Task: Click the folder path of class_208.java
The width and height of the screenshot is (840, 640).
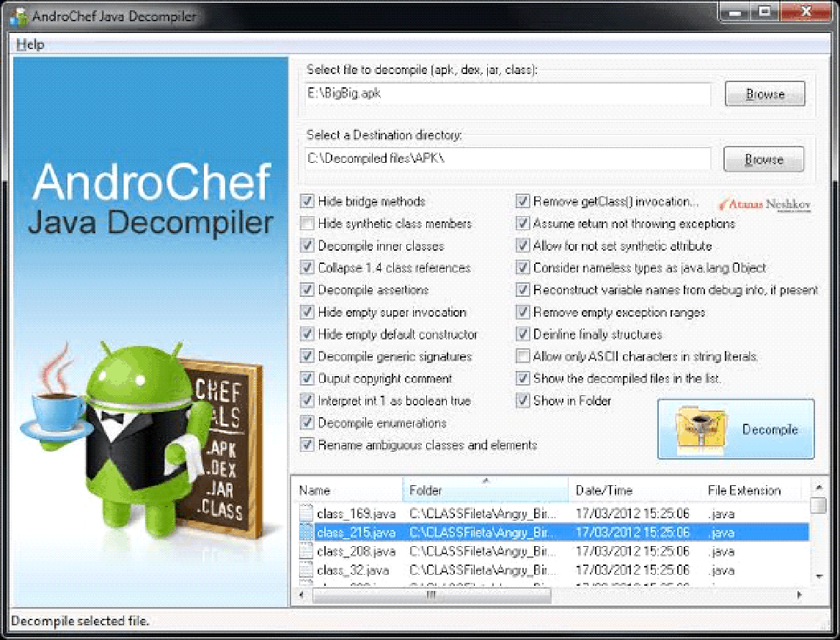Action: pos(483,551)
